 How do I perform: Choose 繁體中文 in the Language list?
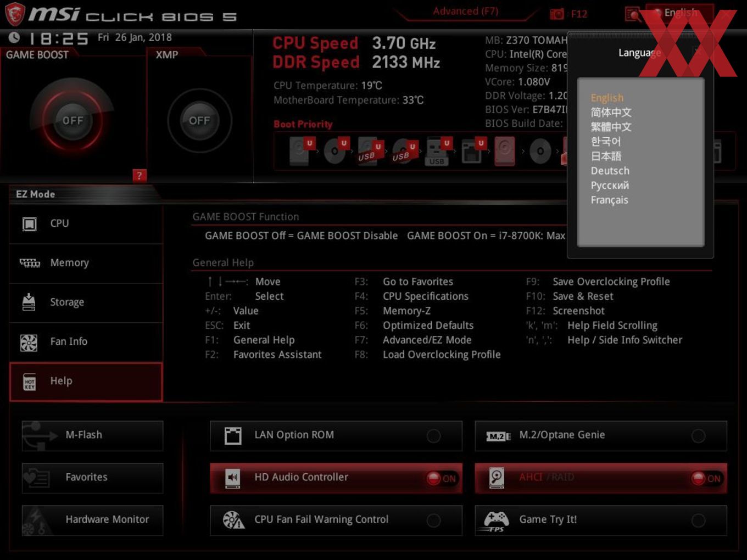pyautogui.click(x=611, y=127)
